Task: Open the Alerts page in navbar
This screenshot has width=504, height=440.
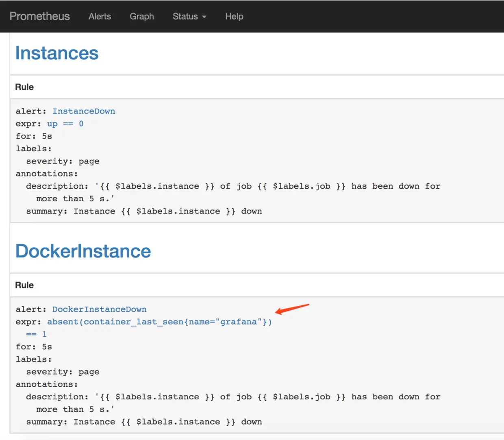Action: (x=100, y=16)
